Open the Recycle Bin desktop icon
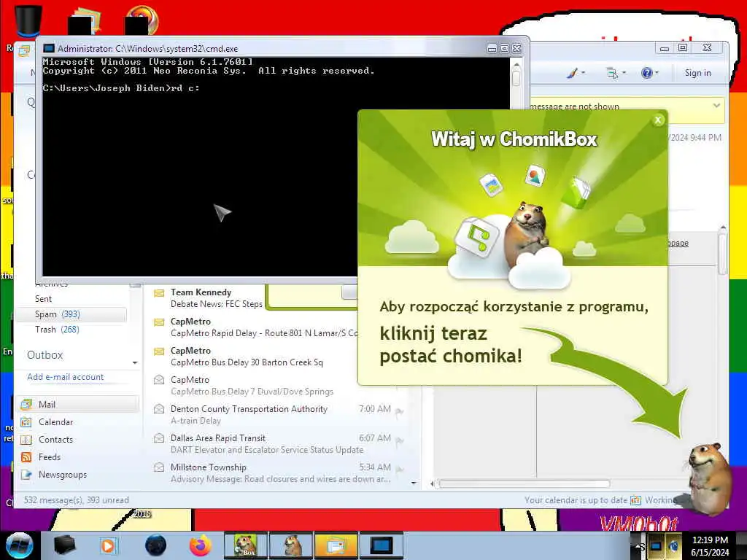 (x=28, y=21)
